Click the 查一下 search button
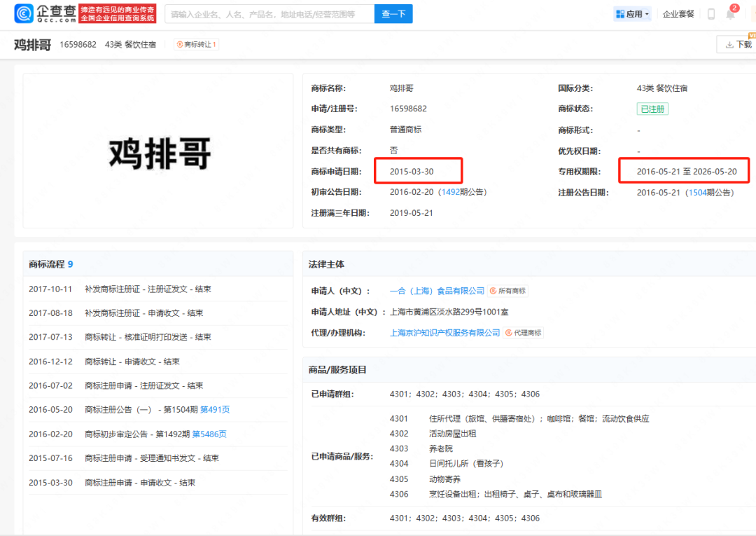Viewport: 756px width, 536px height. [393, 14]
